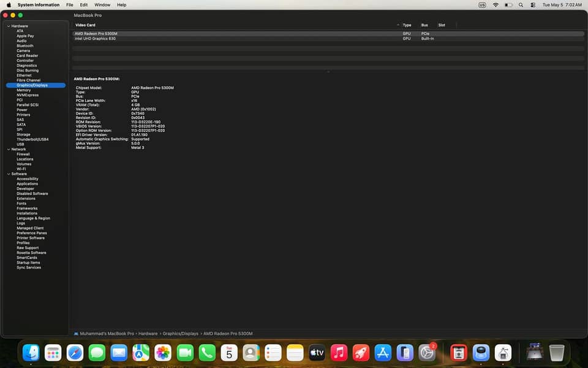Click Muhammad's MacBook Pro in path bar

pos(107,334)
